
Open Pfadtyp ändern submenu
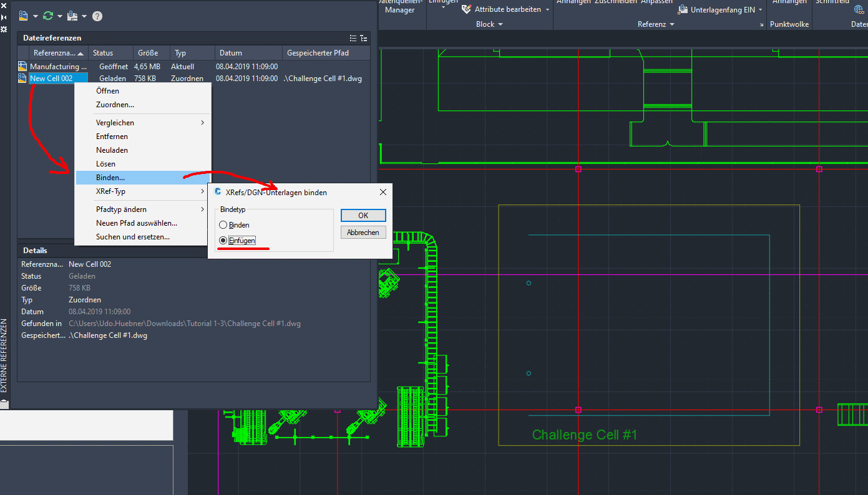pos(143,209)
